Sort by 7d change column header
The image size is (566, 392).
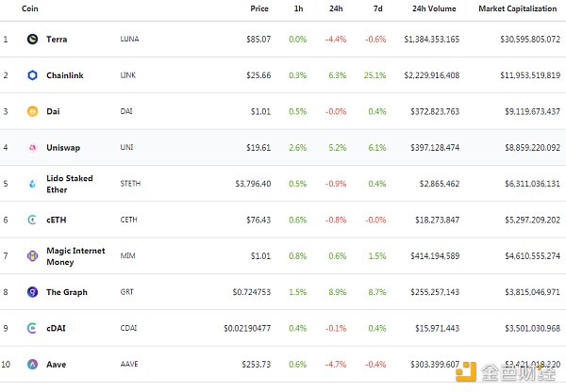pyautogui.click(x=377, y=8)
